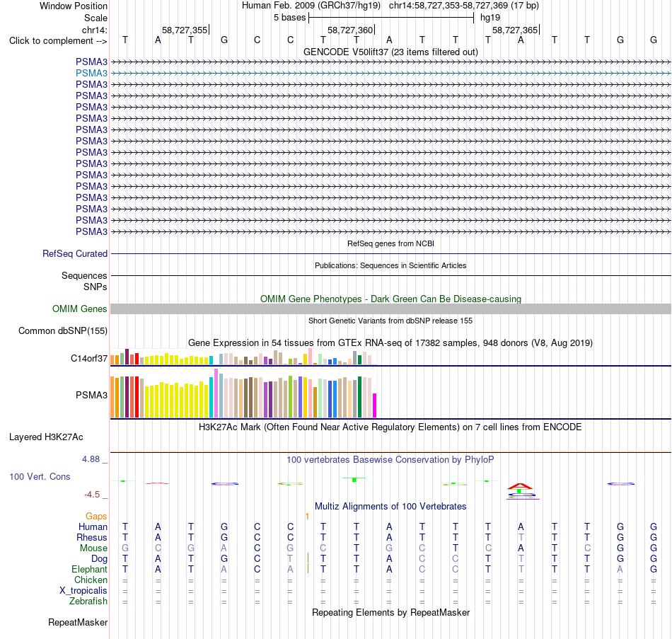Click the yellow bars in PSMA3 expression chart
The width and height of the screenshot is (672, 639).
[x=177, y=400]
